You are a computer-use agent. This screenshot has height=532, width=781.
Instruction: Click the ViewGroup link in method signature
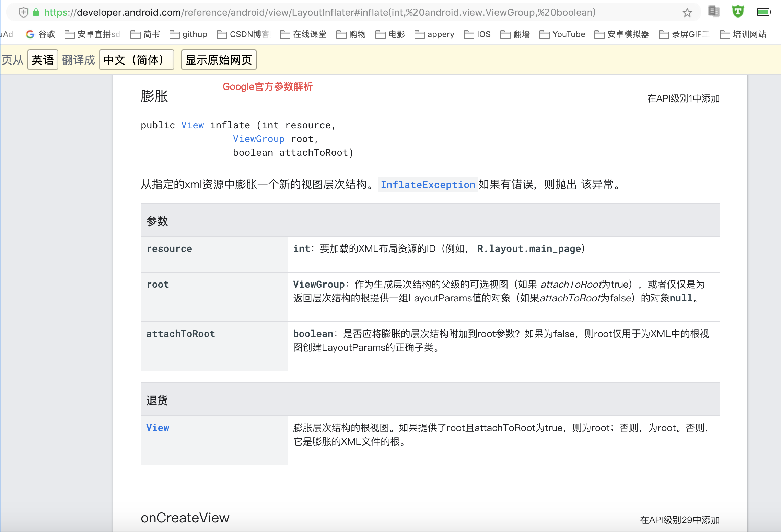[258, 139]
